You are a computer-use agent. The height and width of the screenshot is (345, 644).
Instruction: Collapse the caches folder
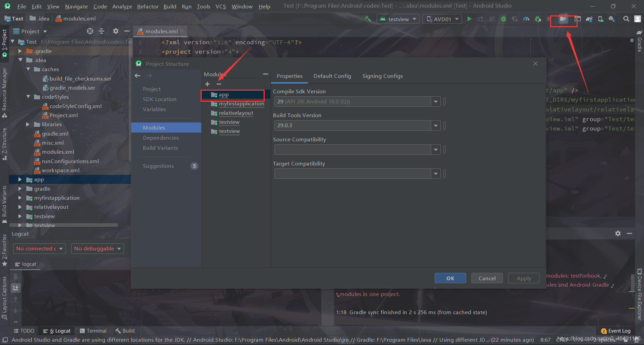(x=28, y=69)
